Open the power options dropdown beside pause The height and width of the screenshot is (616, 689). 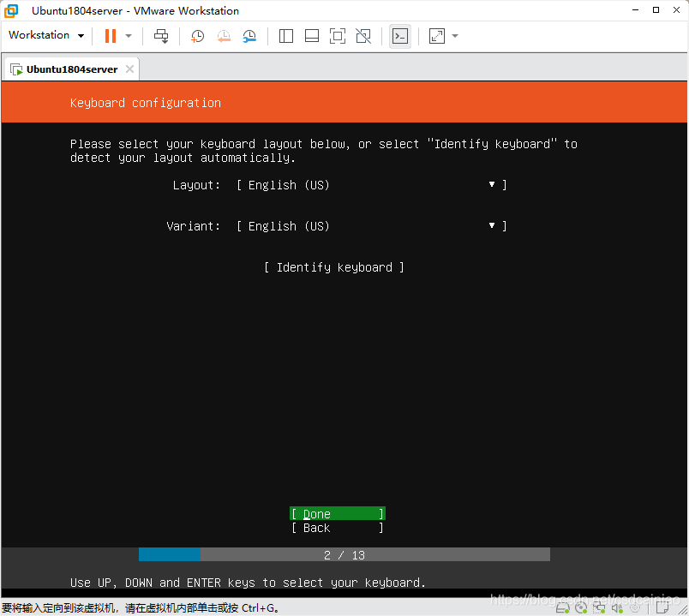129,36
